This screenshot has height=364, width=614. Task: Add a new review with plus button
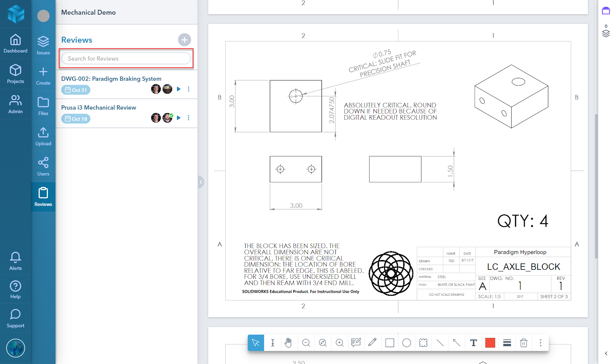tap(185, 40)
